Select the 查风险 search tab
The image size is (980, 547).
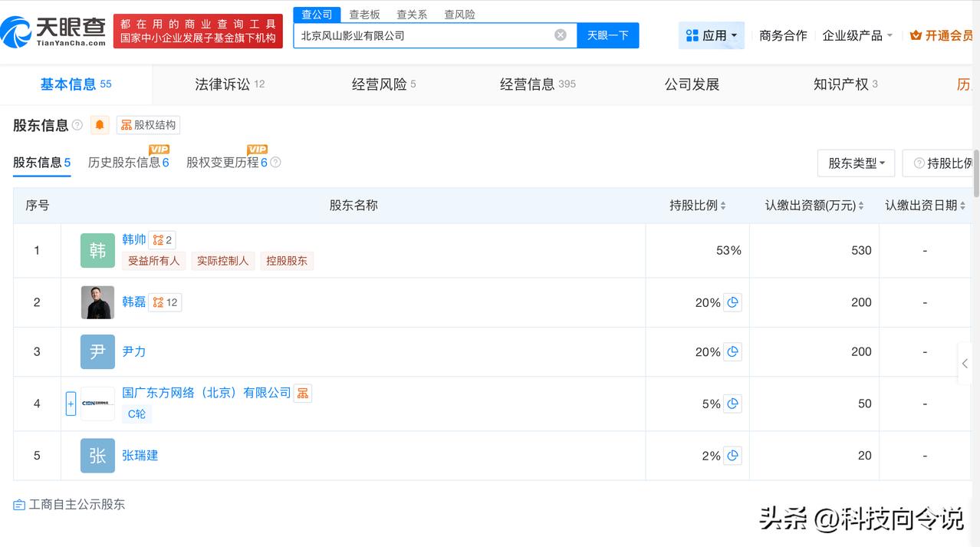[x=459, y=15]
